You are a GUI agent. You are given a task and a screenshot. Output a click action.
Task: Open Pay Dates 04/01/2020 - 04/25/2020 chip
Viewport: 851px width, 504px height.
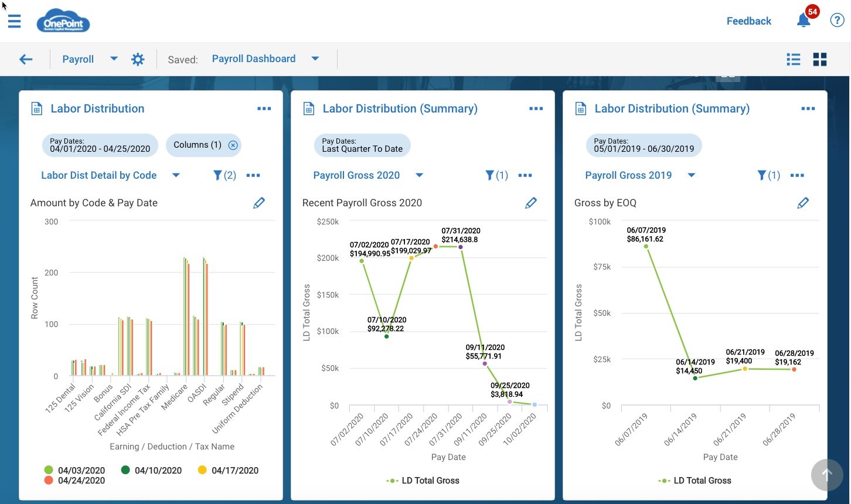(100, 145)
